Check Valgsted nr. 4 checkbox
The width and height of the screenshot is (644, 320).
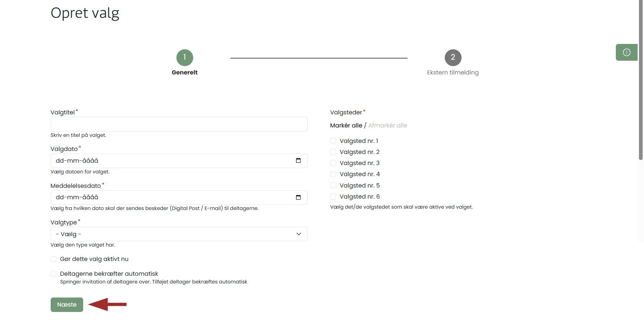(x=333, y=174)
